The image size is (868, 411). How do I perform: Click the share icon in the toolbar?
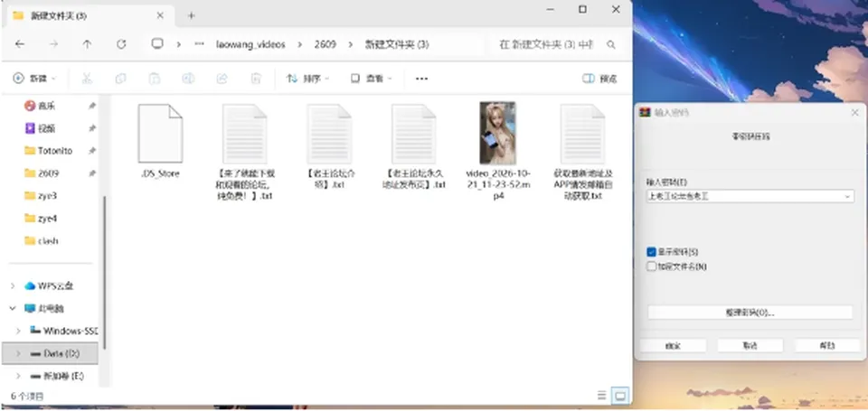(x=222, y=79)
